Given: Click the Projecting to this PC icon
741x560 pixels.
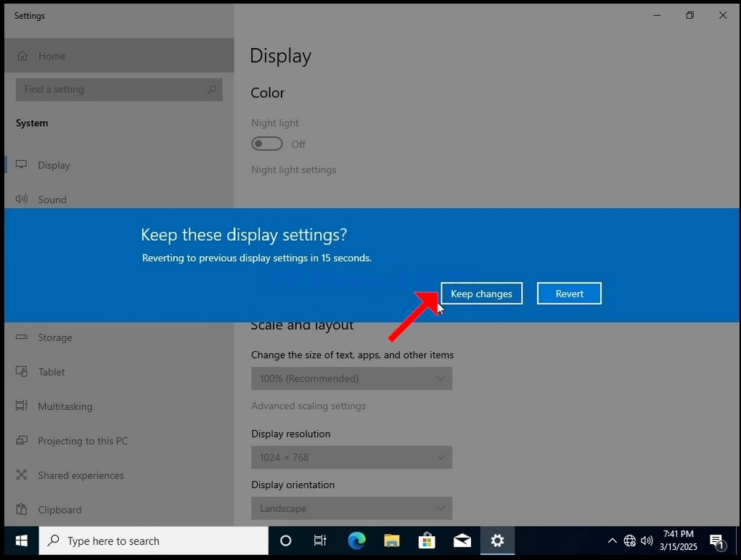Looking at the screenshot, I should [x=21, y=440].
